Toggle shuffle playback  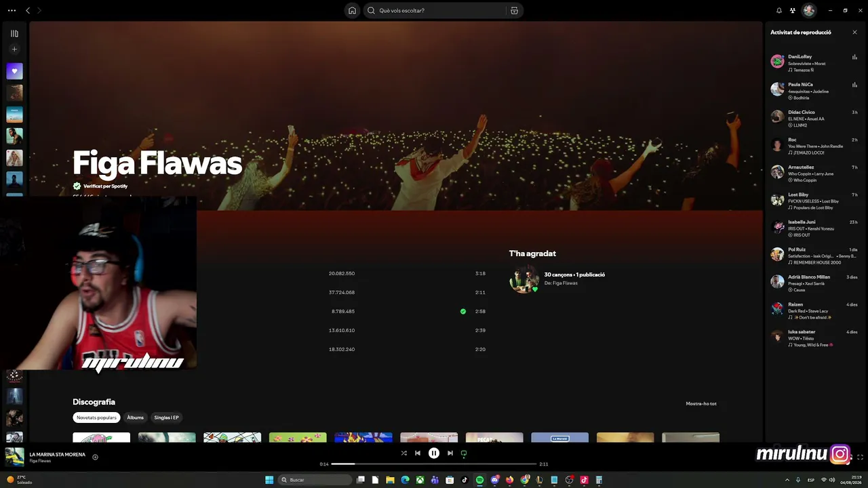[x=404, y=453]
